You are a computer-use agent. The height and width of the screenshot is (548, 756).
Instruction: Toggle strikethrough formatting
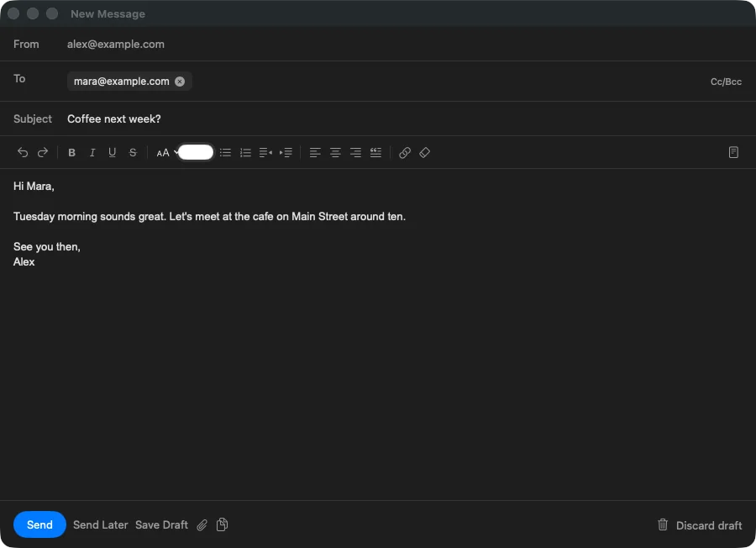tap(133, 152)
